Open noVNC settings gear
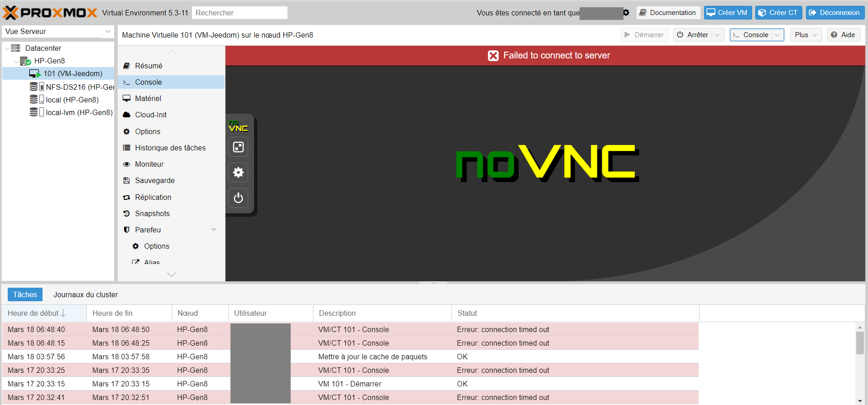The image size is (868, 405). [238, 172]
